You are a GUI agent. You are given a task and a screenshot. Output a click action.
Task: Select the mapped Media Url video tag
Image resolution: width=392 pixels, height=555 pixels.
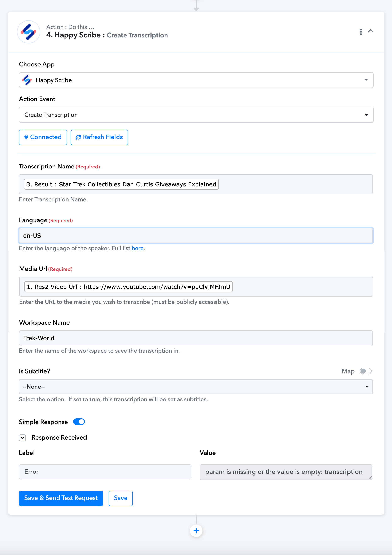coord(128,287)
